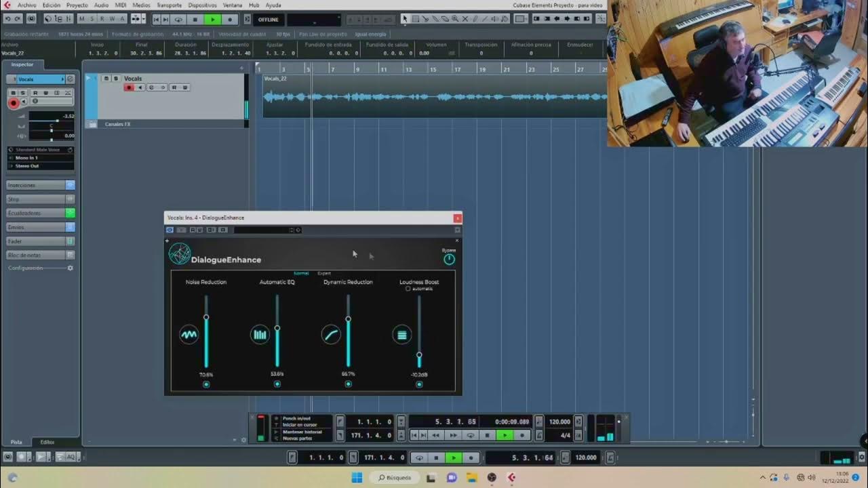Toggle Automatic EQ on/off button below 53.6%
The width and height of the screenshot is (868, 488).
coord(277,384)
